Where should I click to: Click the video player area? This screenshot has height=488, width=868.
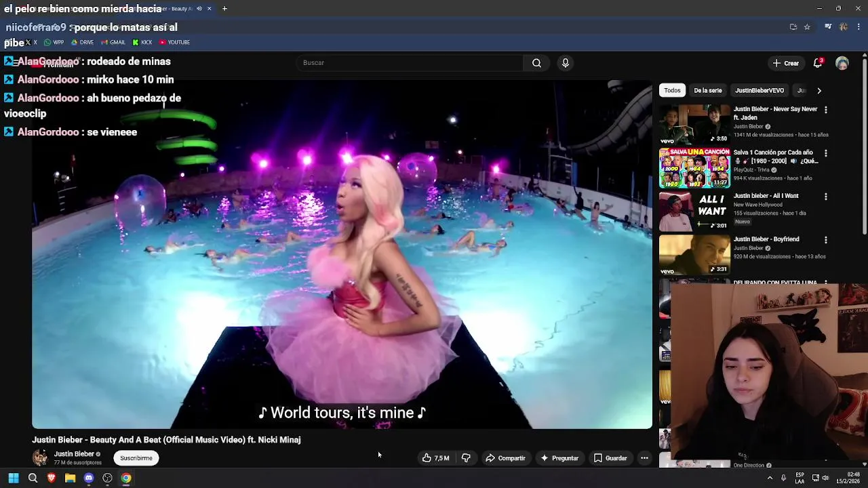pos(342,254)
